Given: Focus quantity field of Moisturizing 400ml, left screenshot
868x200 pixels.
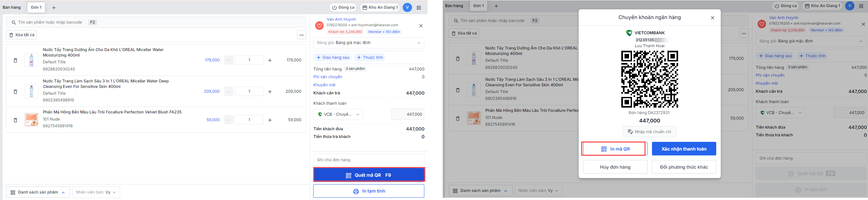Looking at the screenshot, I should click(x=249, y=60).
